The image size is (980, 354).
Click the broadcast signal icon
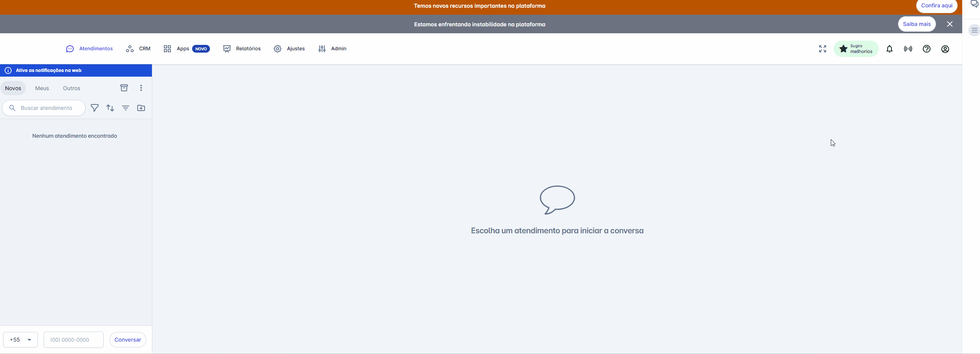[x=908, y=49]
